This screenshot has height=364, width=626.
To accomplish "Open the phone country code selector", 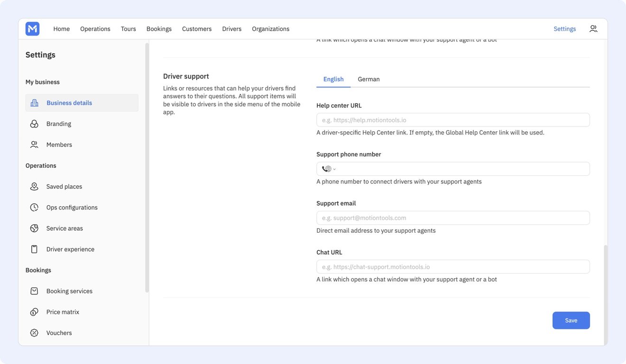I will [329, 169].
